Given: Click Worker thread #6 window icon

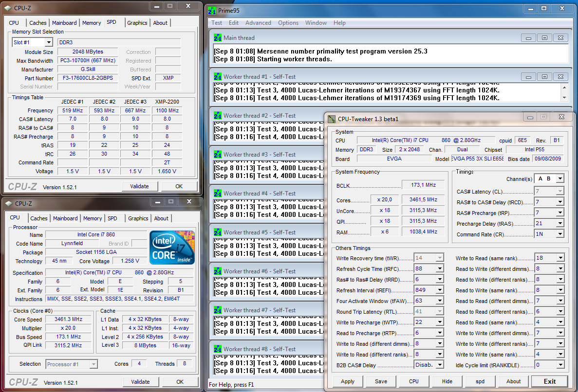Looking at the screenshot, I should 218,271.
